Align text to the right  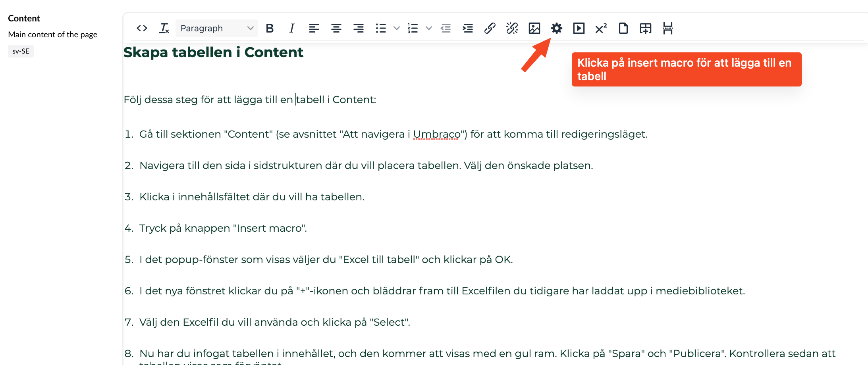359,28
